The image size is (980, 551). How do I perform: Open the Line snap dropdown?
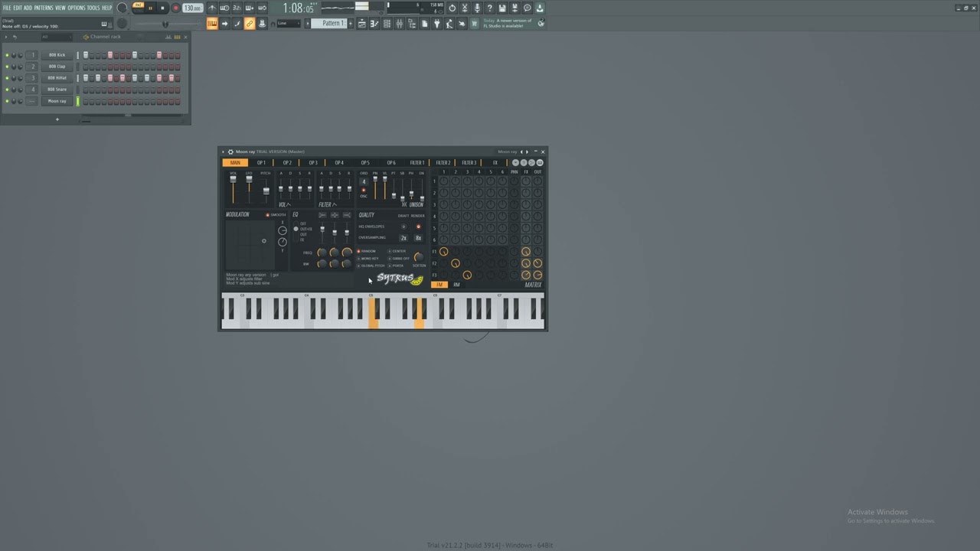tap(288, 24)
